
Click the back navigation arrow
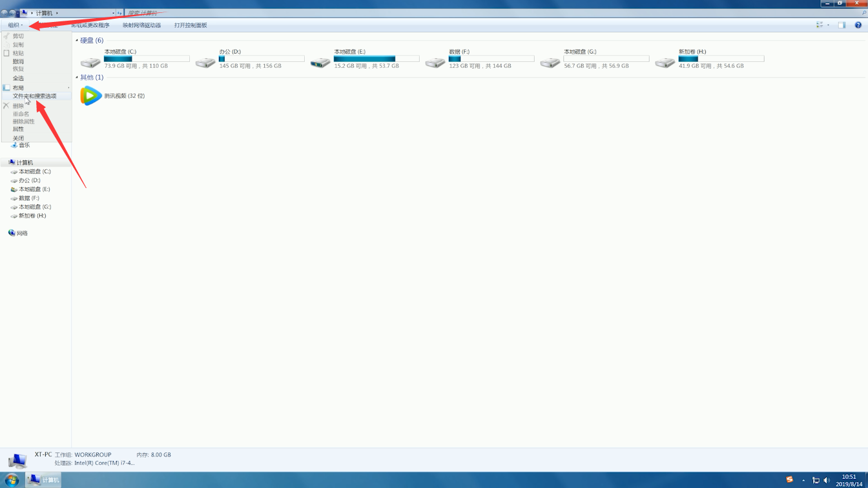pos(5,13)
